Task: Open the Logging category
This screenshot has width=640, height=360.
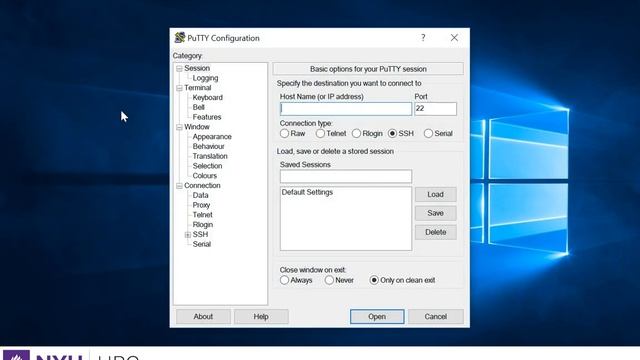Action: click(x=205, y=78)
